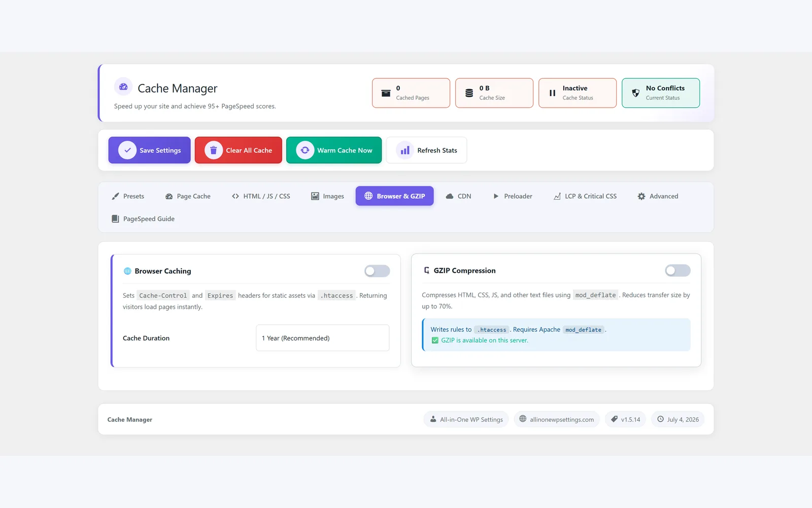
Task: Click the Cache Duration label
Action: click(146, 338)
